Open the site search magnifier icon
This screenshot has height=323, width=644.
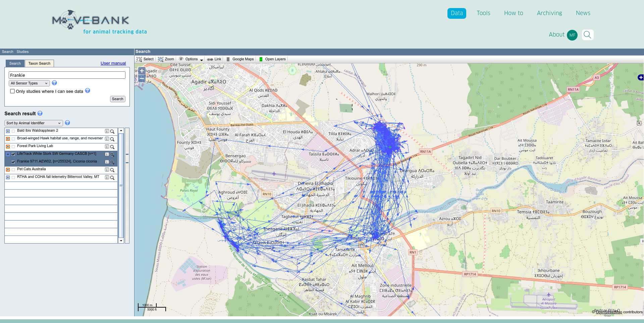587,35
